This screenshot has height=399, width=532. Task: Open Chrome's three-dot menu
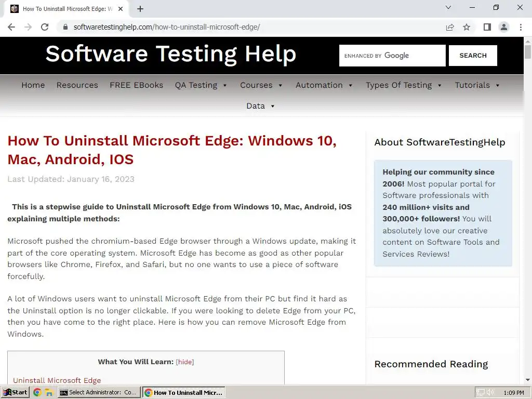coord(521,27)
